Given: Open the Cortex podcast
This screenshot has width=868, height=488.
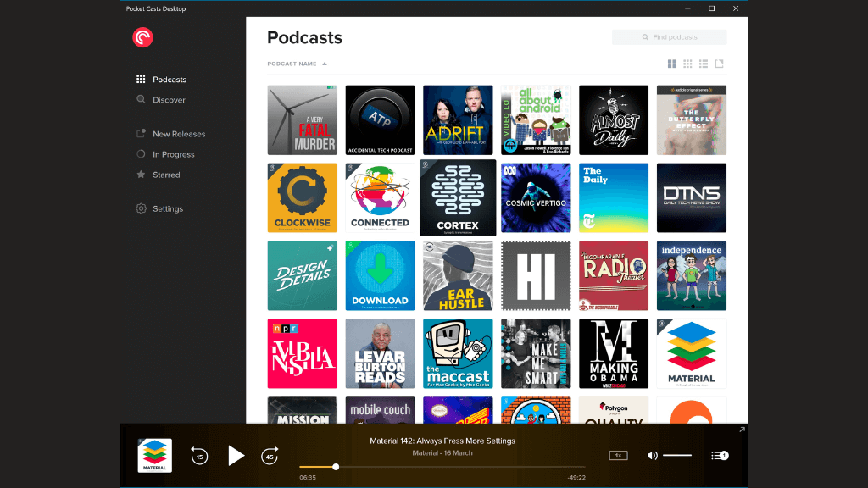Looking at the screenshot, I should pyautogui.click(x=458, y=197).
